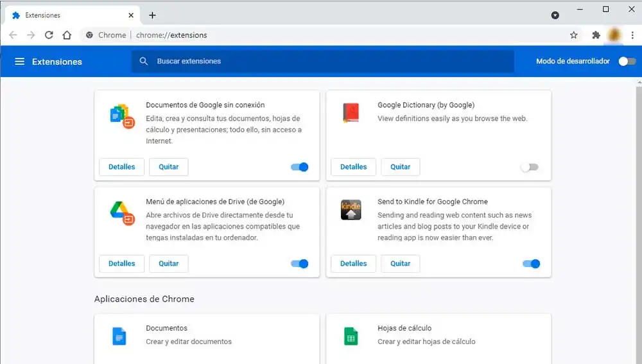This screenshot has width=642, height=364.
Task: Click the Send to Kindle icon
Action: [x=351, y=210]
